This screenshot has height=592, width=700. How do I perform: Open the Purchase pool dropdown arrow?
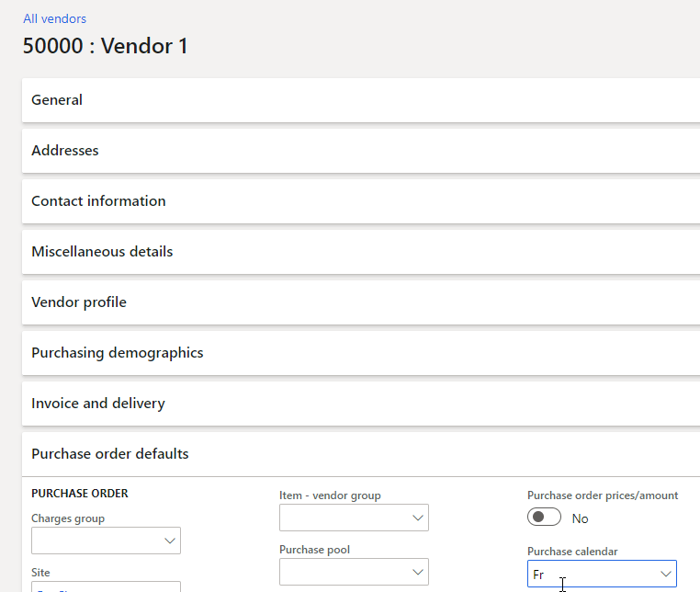[418, 573]
